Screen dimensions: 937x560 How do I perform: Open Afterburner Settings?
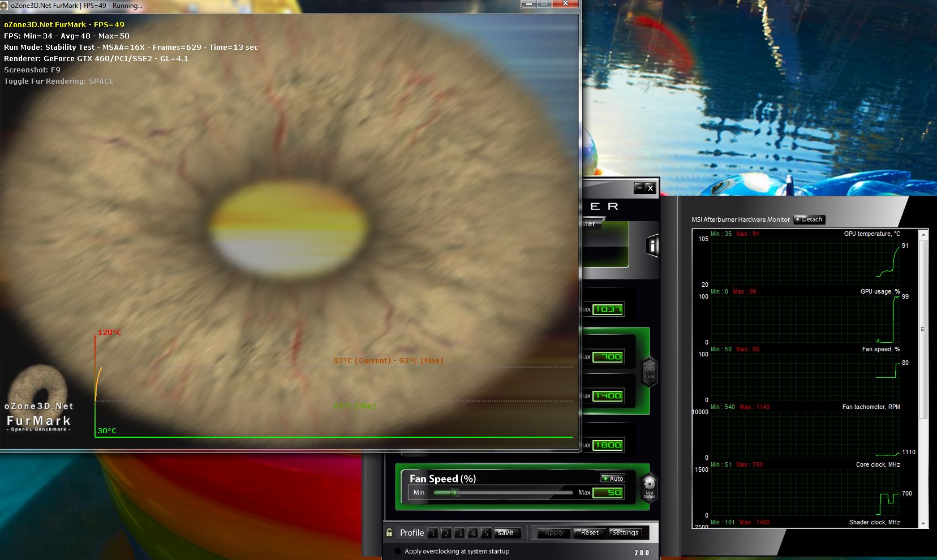[x=625, y=533]
